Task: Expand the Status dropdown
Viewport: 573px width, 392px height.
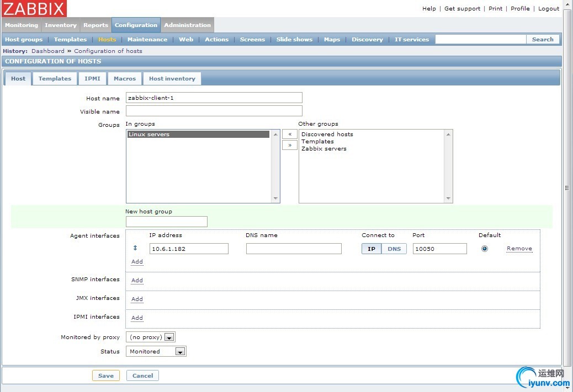Action: 156,351
